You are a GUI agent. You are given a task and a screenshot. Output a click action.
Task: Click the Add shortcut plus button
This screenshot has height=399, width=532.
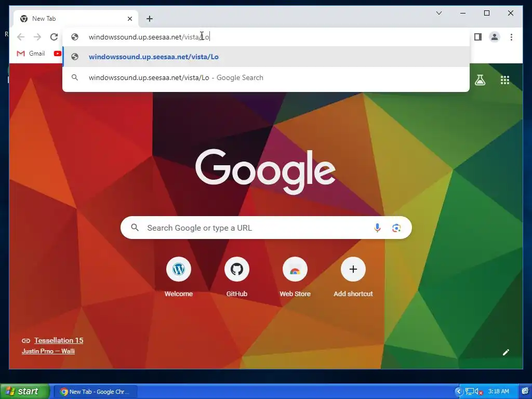[353, 270]
